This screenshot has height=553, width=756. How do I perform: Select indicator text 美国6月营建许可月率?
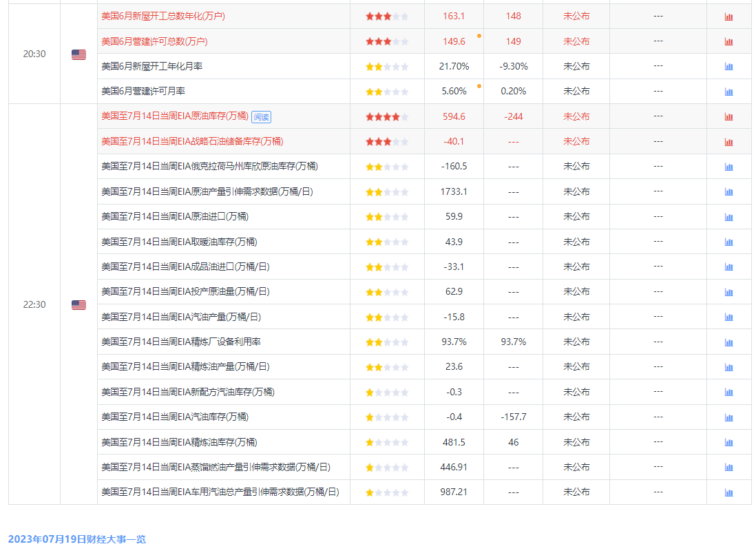click(143, 91)
